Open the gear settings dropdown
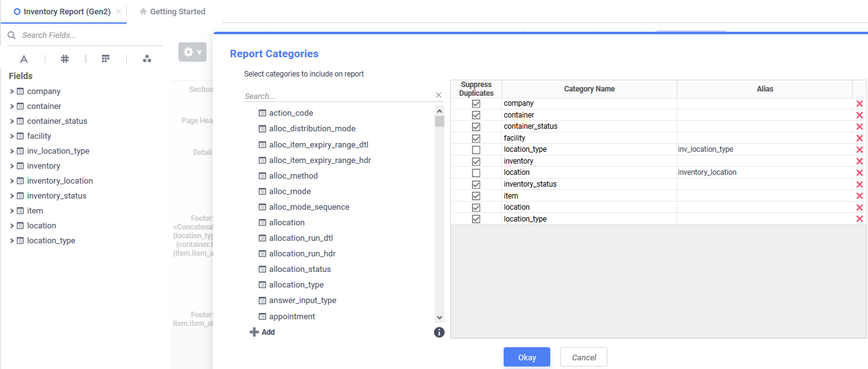Screen dimensions: 868x369 pyautogui.click(x=192, y=52)
